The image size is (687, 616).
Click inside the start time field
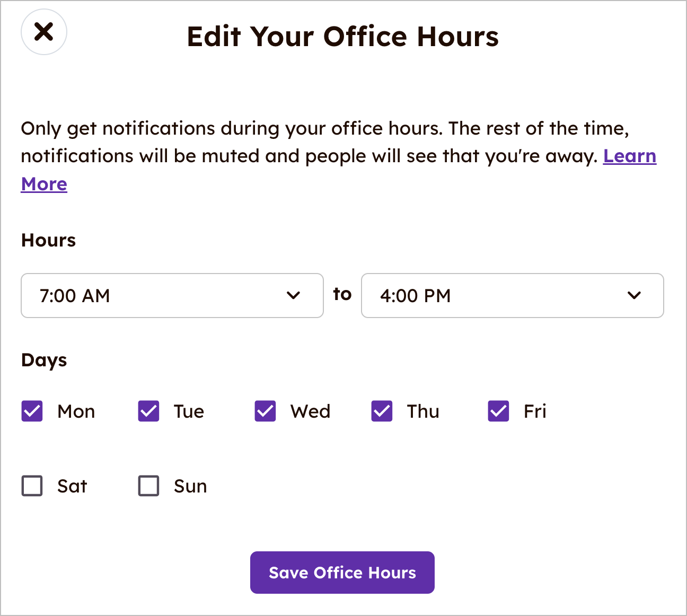133,296
